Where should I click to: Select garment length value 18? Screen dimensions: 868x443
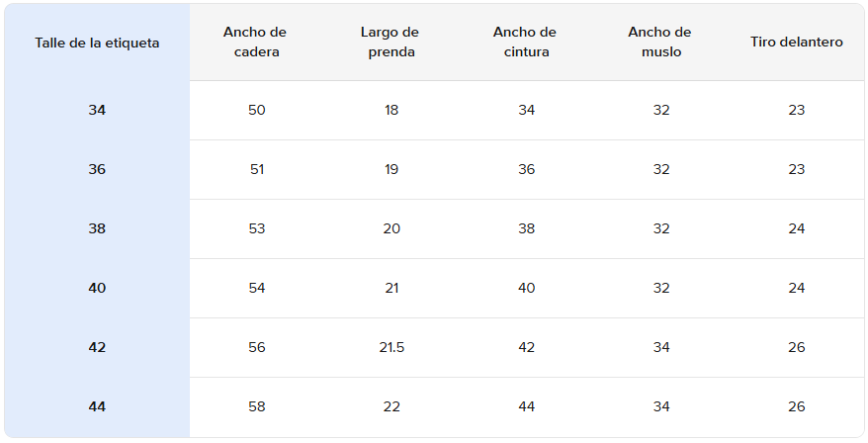tap(391, 110)
